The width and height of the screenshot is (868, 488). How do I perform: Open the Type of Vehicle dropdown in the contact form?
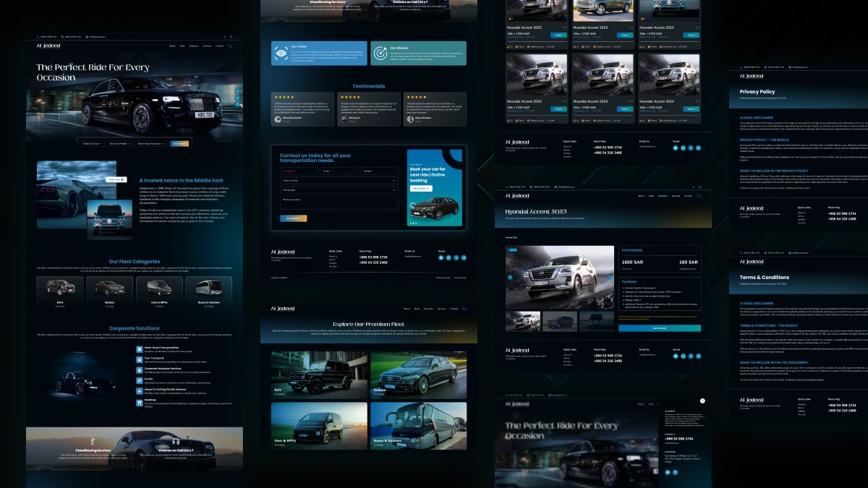[339, 181]
